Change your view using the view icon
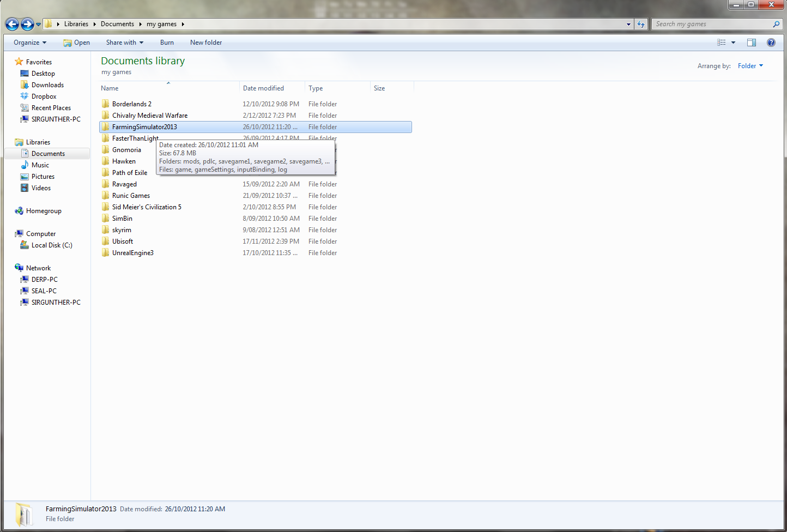This screenshot has height=532, width=787. pos(722,43)
